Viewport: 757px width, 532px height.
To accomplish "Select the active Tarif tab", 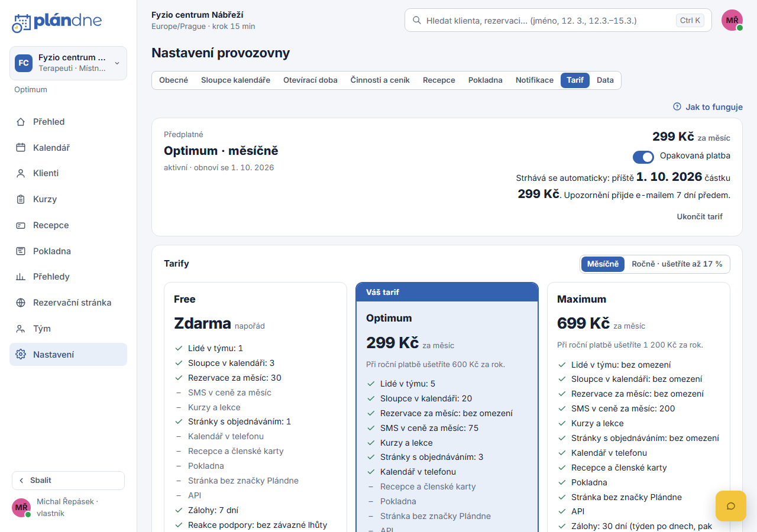I will pos(575,80).
